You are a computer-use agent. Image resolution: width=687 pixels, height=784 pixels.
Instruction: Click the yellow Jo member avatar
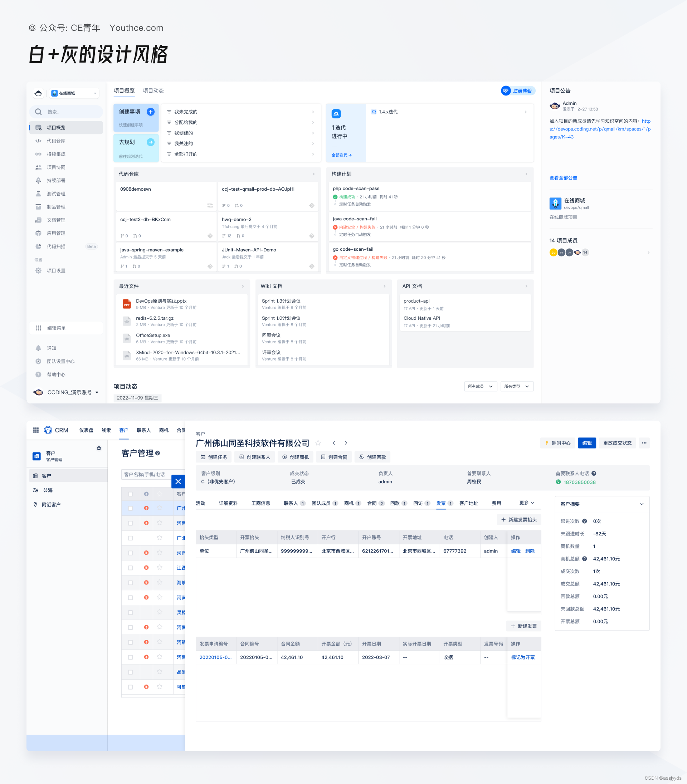pos(553,252)
